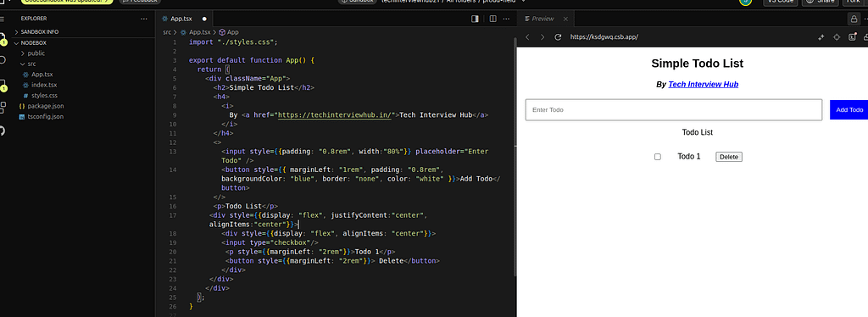Open the preview console terminal icon

coord(853,37)
